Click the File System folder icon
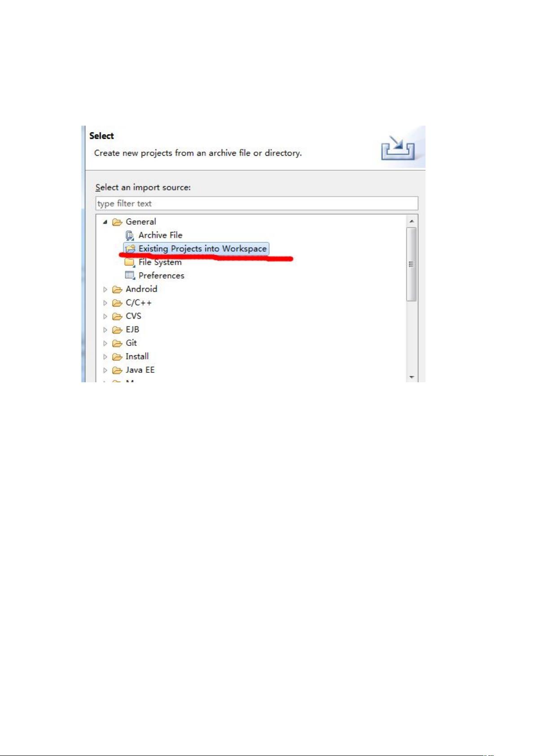The height and width of the screenshot is (756, 535). (x=130, y=262)
